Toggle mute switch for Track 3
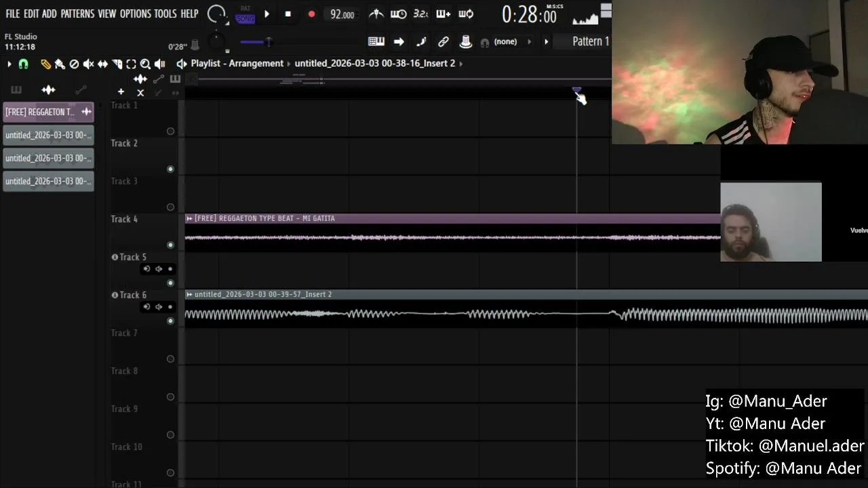The image size is (868, 488). [170, 207]
